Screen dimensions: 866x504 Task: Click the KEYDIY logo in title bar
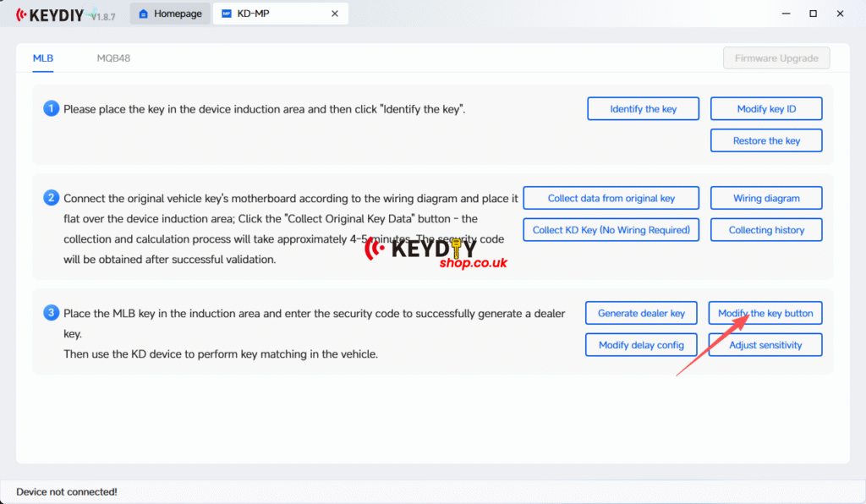(50, 14)
